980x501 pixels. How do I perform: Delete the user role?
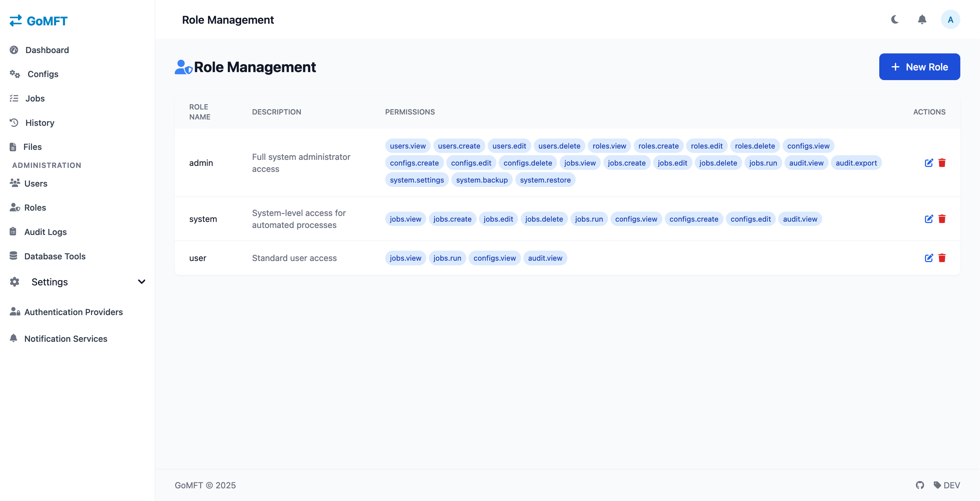pos(942,258)
